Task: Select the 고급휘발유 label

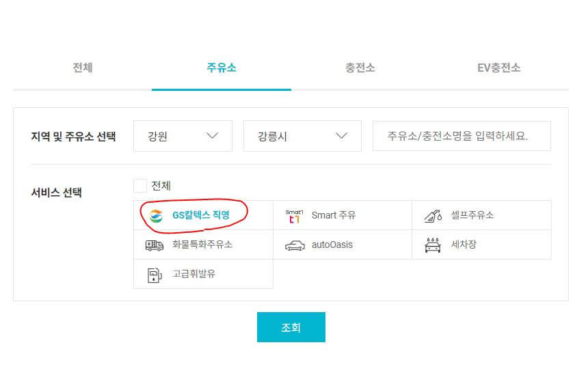Action: click(194, 274)
